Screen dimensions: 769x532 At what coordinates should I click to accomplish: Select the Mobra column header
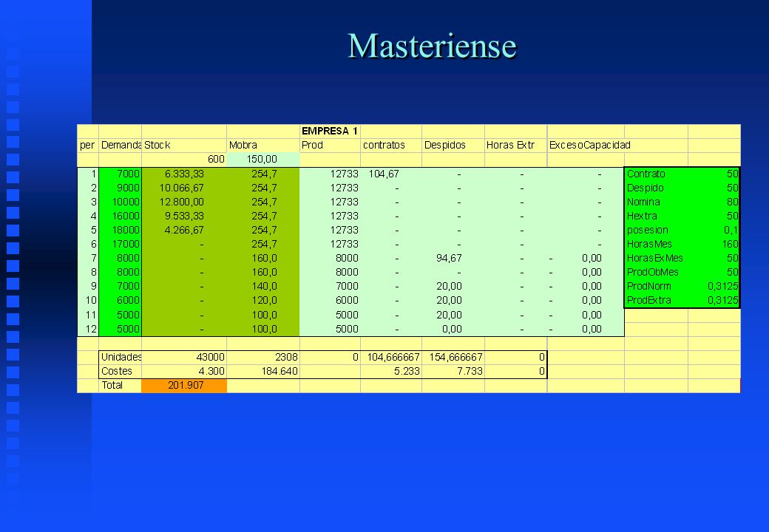pyautogui.click(x=263, y=145)
